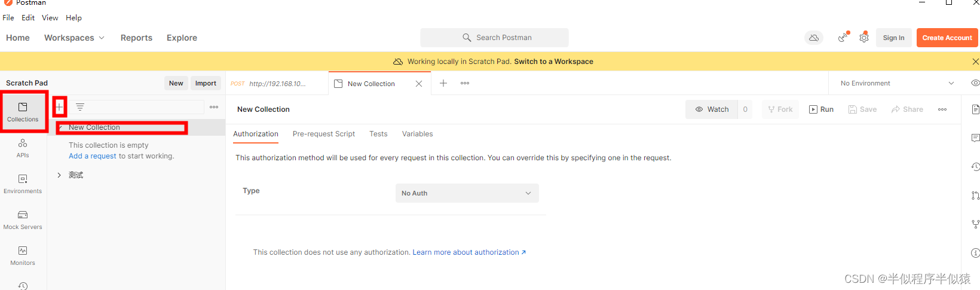This screenshot has height=290, width=980.
Task: Switch to Pre-request Script tab
Action: coord(324,134)
